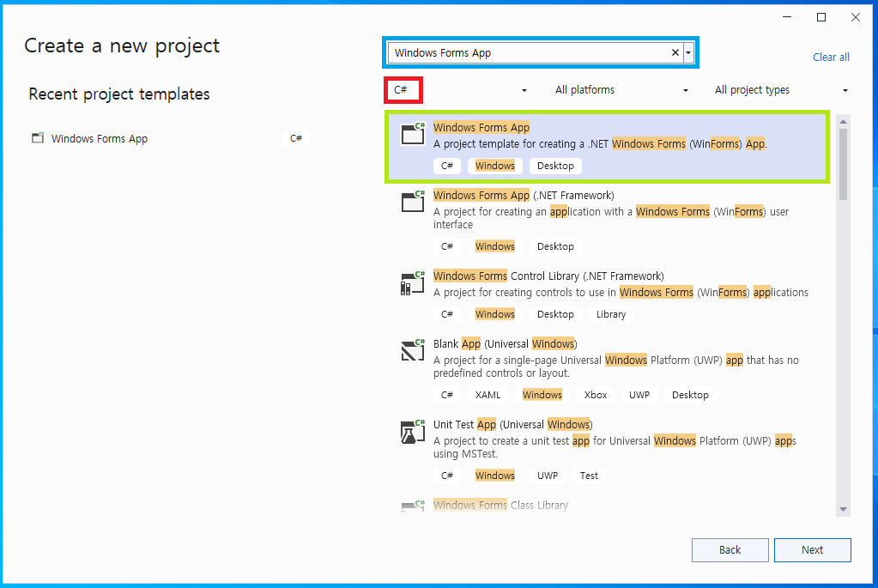This screenshot has width=878, height=588.
Task: Click the Windows Forms Class Library icon
Action: pyautogui.click(x=413, y=506)
